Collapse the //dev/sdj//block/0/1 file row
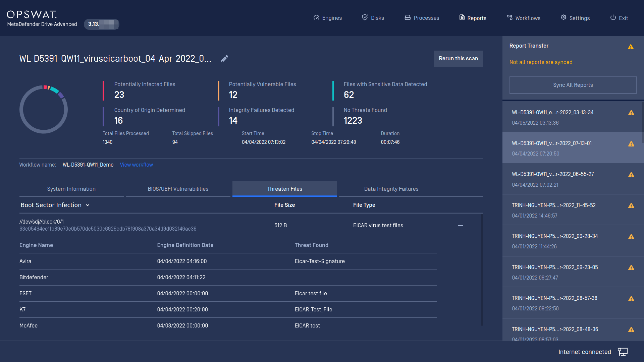Viewport: 644px width, 362px height. (x=460, y=226)
